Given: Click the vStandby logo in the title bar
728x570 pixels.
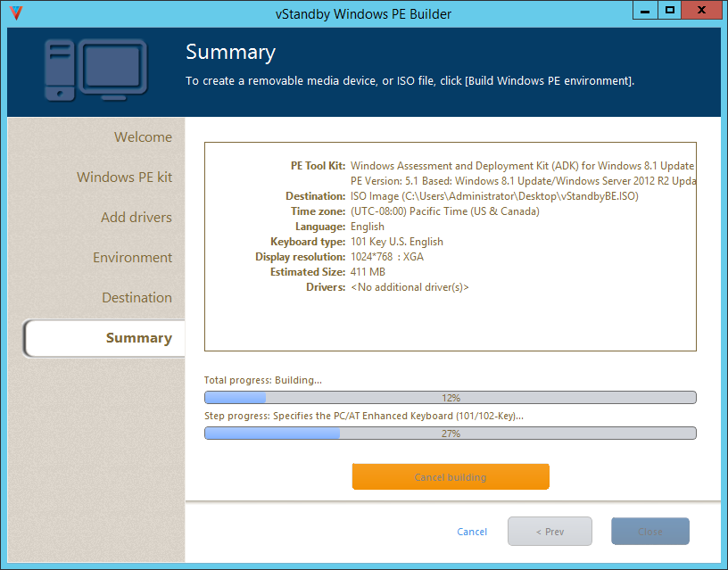Looking at the screenshot, I should 13,13.
